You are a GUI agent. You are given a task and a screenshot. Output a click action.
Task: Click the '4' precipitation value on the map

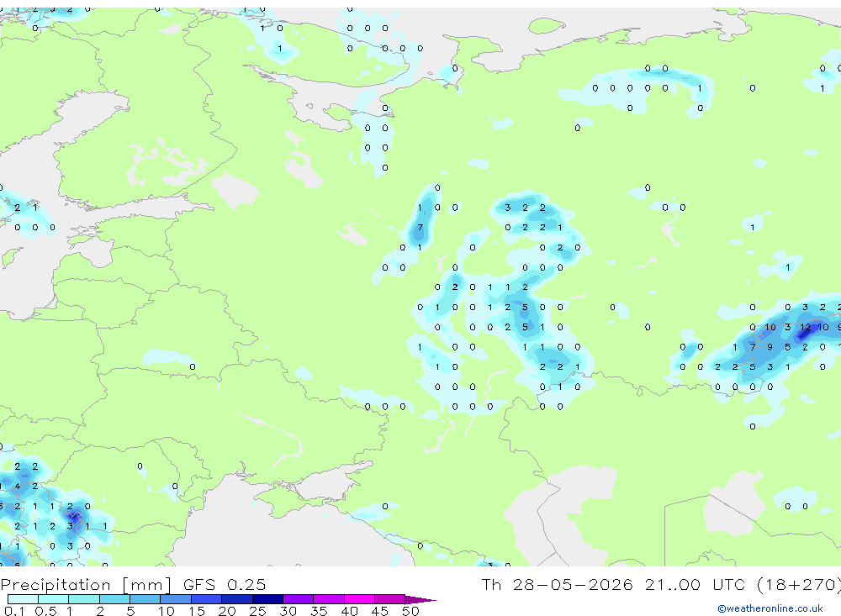click(x=18, y=487)
